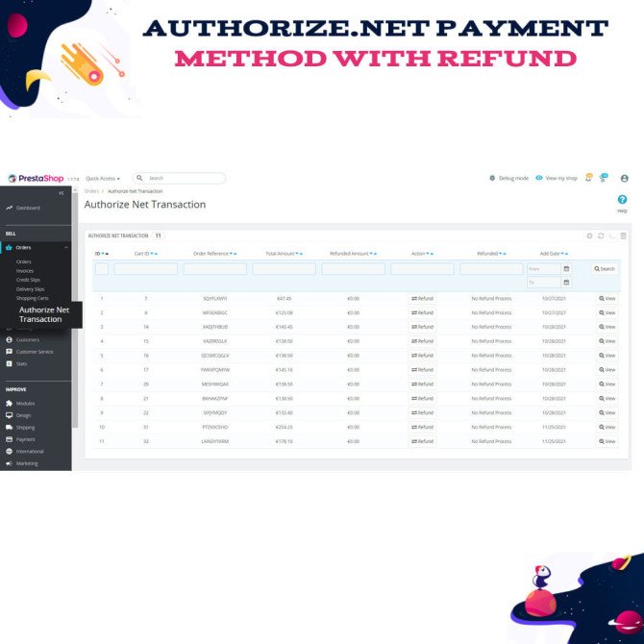644x644 pixels.
Task: View the transaction with ID 3
Action: tap(607, 327)
